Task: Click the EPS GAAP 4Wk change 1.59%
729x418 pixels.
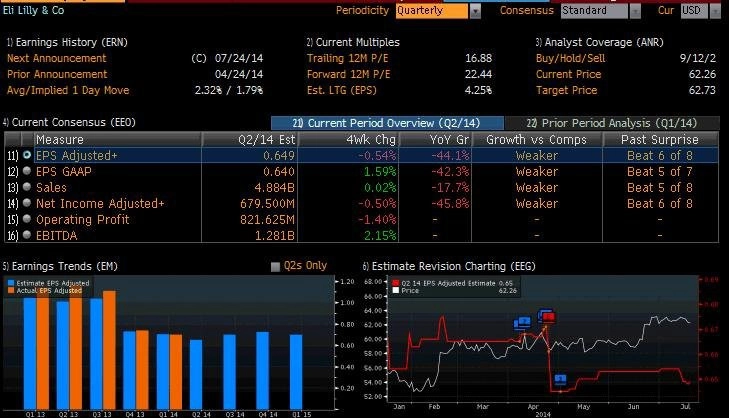Action: pos(380,172)
